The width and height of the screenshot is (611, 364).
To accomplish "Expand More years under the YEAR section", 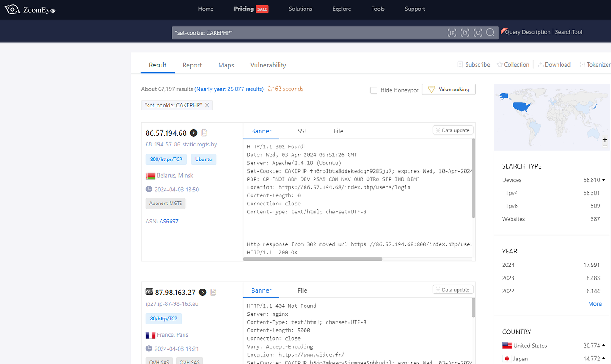I will point(595,303).
